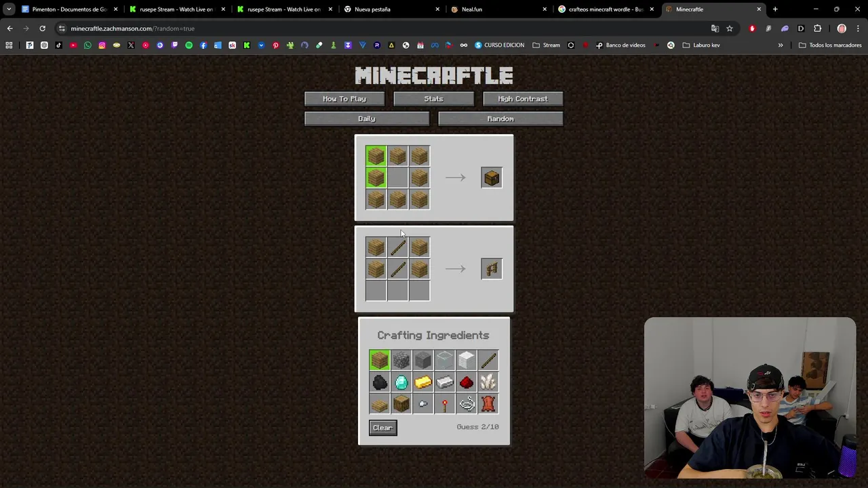This screenshot has height=488, width=868.
Task: Expand the Laburo kev bookmarks folder
Action: point(701,45)
